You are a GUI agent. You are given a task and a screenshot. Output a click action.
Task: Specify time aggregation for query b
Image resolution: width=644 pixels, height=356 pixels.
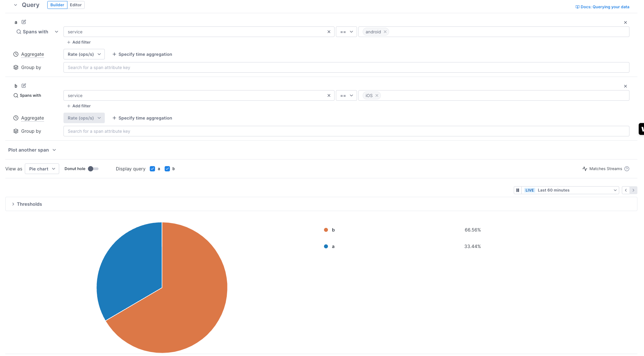click(142, 118)
